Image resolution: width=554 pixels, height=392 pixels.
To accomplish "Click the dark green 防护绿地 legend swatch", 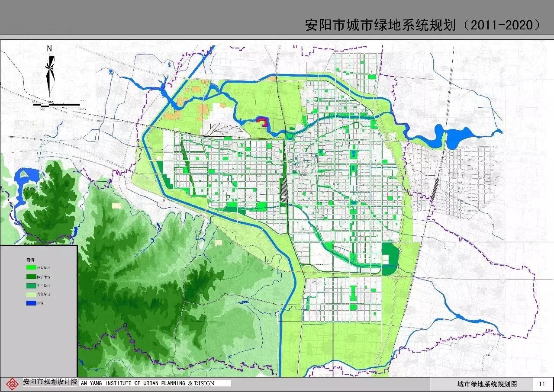I will (x=31, y=276).
